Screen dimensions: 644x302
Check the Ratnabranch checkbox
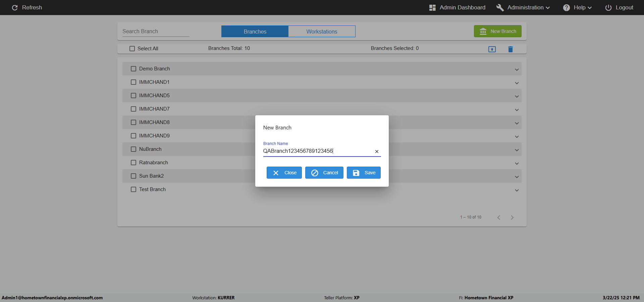click(133, 163)
